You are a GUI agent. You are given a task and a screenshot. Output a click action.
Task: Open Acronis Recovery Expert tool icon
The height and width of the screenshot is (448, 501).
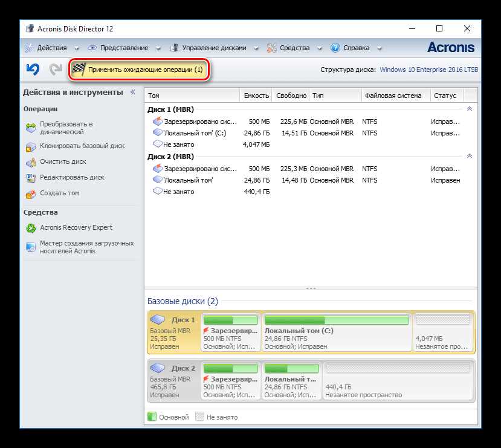(x=30, y=228)
